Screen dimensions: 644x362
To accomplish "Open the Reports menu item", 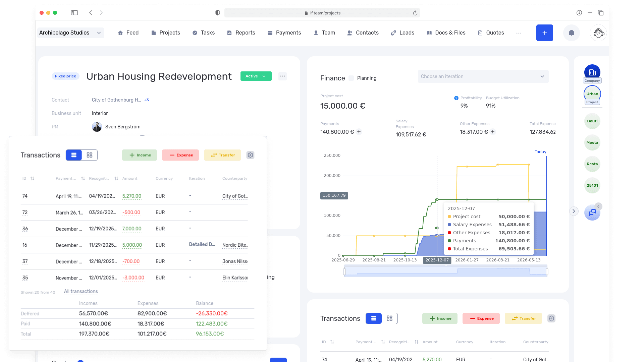I will (241, 33).
